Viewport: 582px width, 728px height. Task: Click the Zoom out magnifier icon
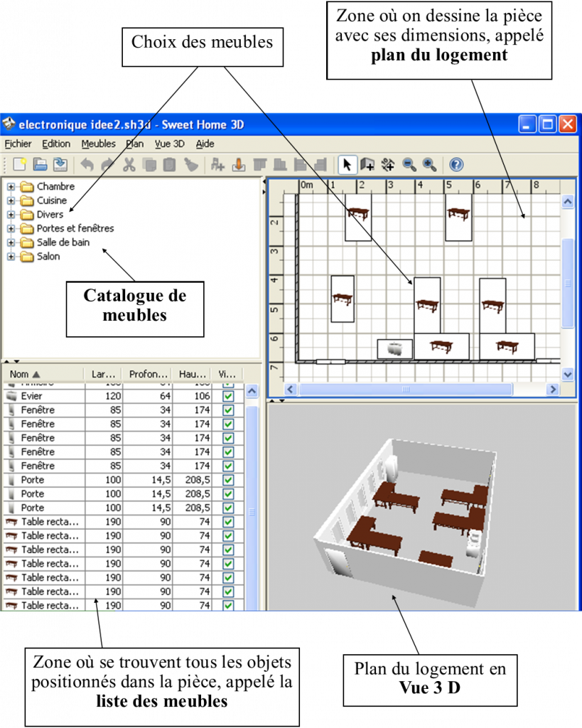click(409, 165)
